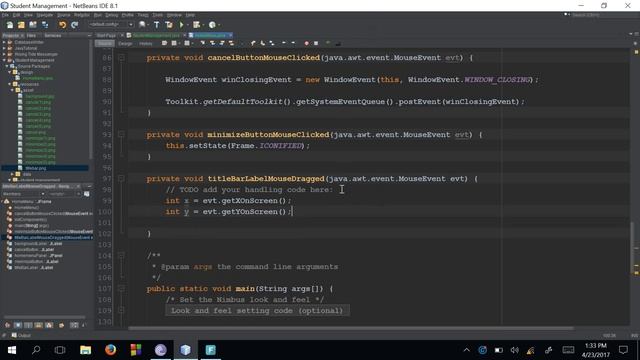Open the Windows Start menu
The height and width of the screenshot is (360, 640).
coord(11,350)
